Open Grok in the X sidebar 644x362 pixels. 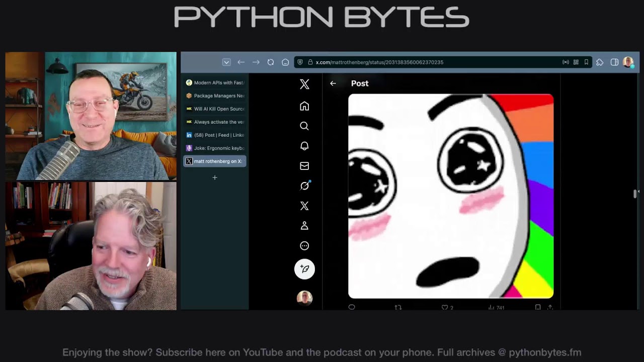pos(304,186)
